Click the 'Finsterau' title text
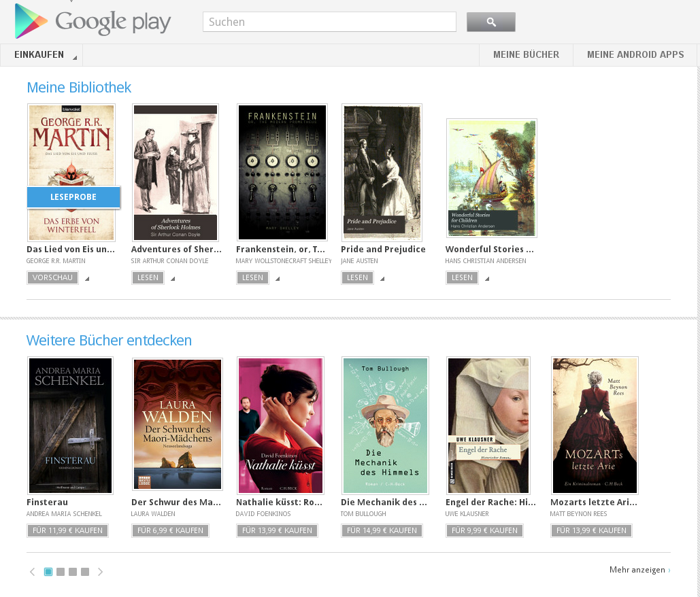 [x=48, y=502]
